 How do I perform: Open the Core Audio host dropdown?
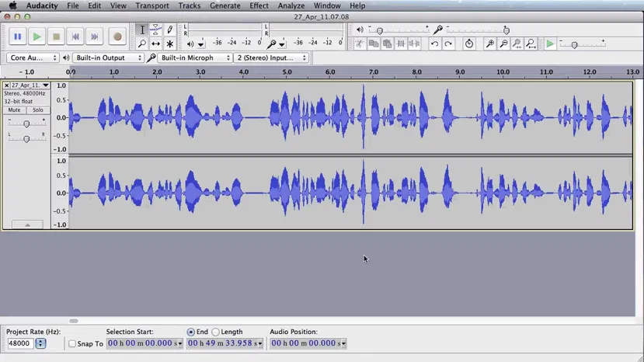(x=33, y=58)
